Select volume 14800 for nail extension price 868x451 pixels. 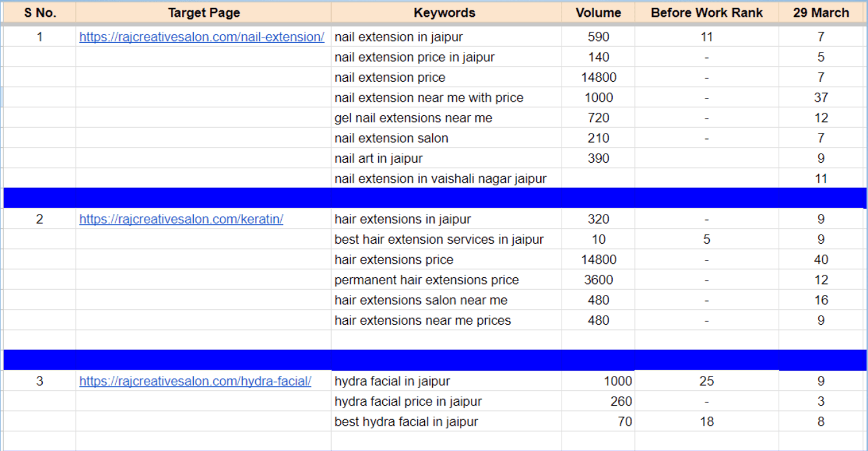[598, 77]
